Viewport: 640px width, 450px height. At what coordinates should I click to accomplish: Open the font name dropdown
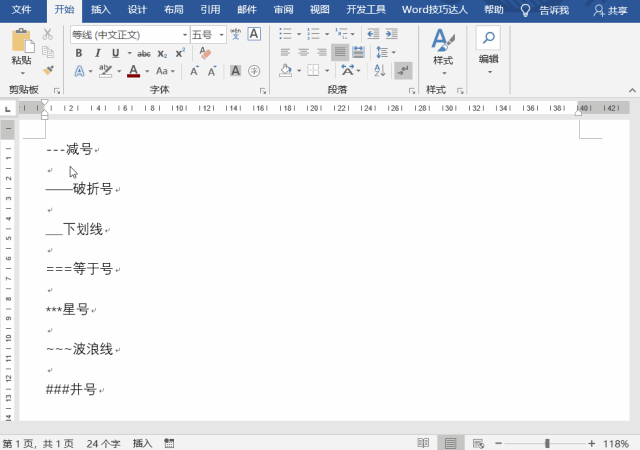[x=184, y=35]
